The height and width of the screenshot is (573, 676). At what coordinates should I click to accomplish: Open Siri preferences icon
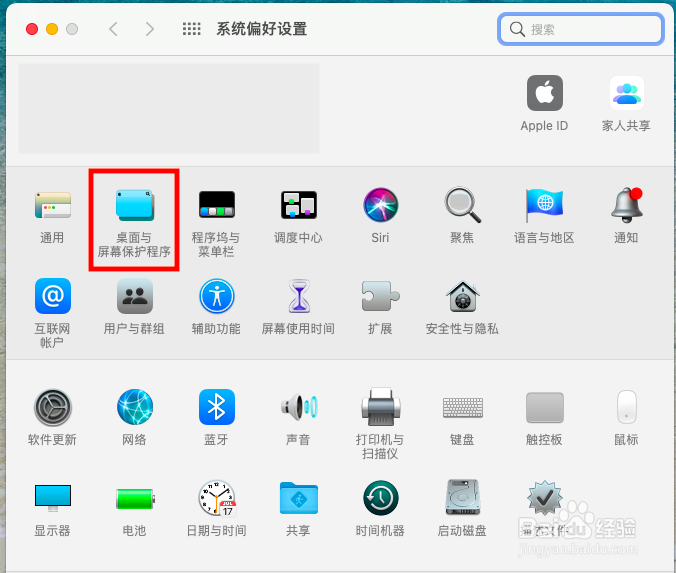(380, 205)
